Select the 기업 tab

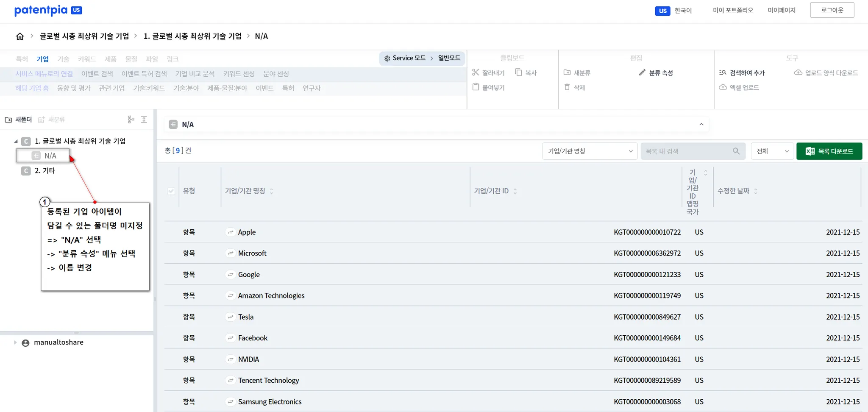point(42,59)
